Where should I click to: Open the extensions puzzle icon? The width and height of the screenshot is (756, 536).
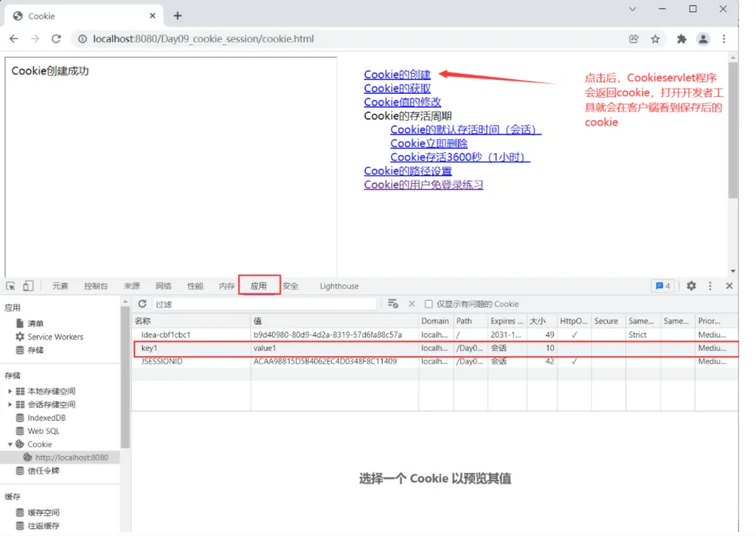click(681, 39)
